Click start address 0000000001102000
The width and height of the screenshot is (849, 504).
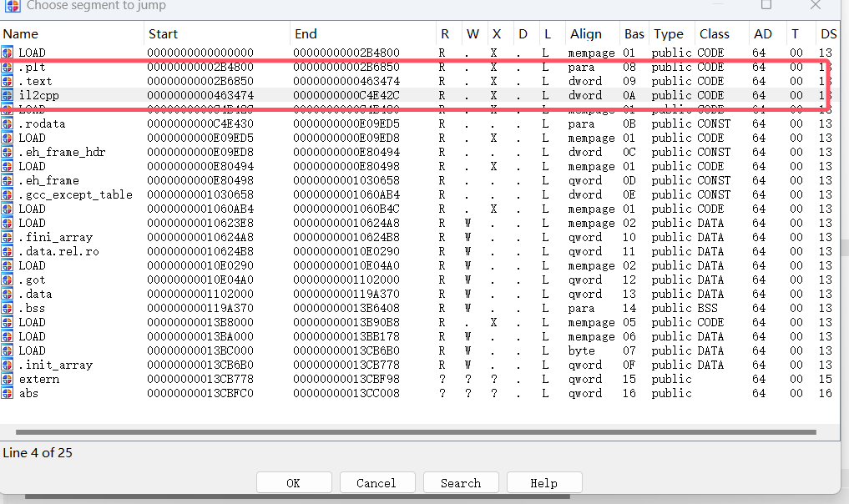pos(200,294)
